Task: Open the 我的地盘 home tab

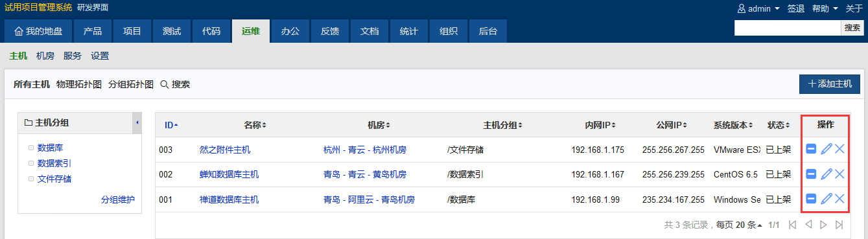Action: [x=38, y=31]
